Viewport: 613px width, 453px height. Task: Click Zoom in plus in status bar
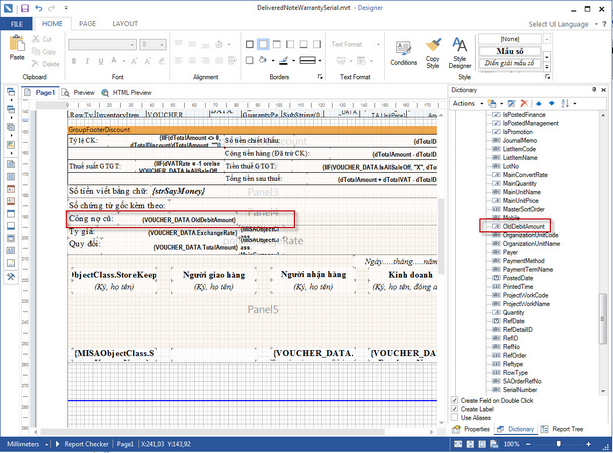[588, 444]
